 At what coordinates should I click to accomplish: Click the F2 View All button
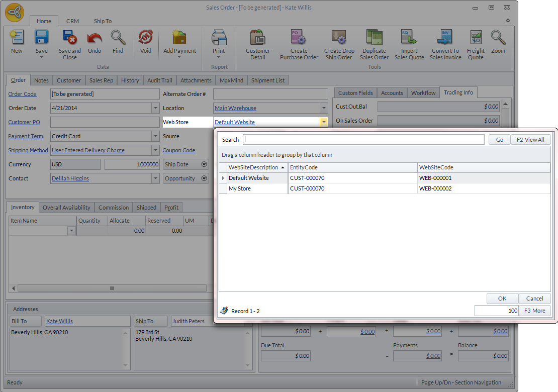click(530, 140)
